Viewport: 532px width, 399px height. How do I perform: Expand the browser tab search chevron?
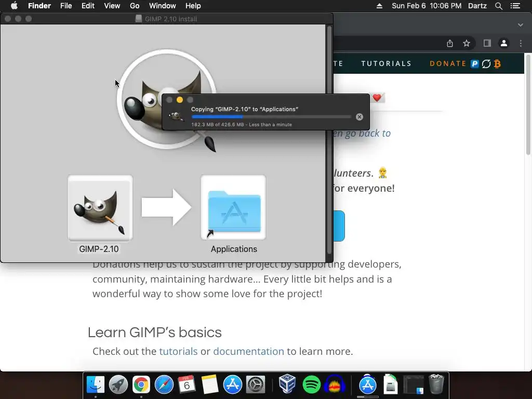(x=521, y=25)
